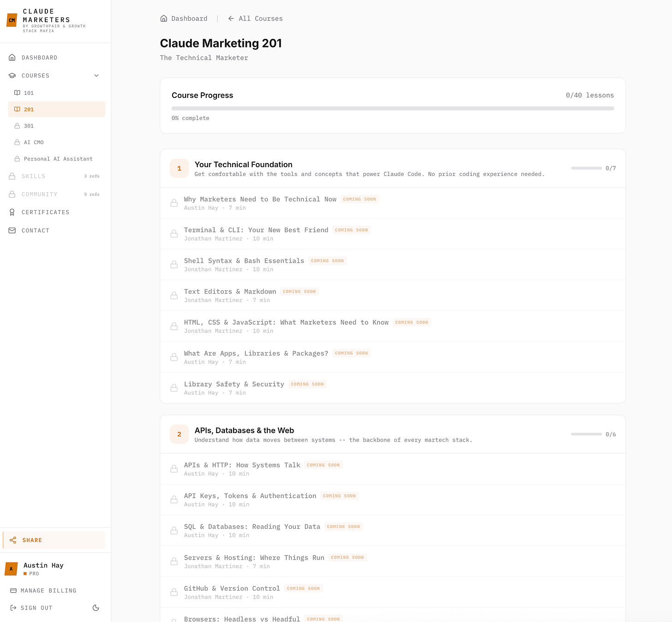Click the Austin Hay avatar icon
Image resolution: width=672 pixels, height=622 pixels.
[11, 569]
